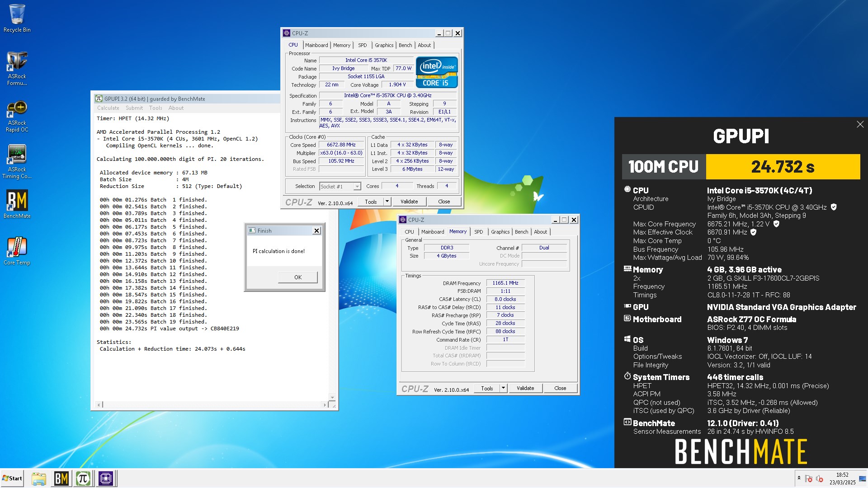This screenshot has height=488, width=868.
Task: Click Validate in top CPU-Z window
Action: tap(409, 202)
